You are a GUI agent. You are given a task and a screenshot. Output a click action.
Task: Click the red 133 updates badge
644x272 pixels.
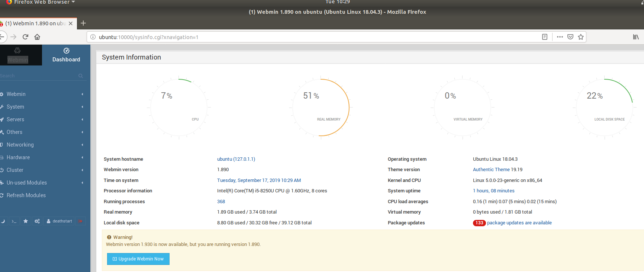point(479,223)
